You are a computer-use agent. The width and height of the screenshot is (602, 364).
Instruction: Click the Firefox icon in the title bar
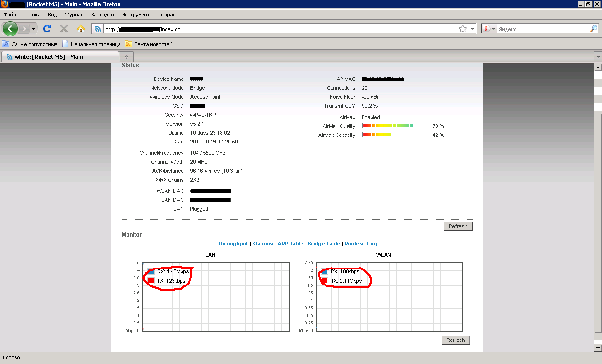[5, 4]
